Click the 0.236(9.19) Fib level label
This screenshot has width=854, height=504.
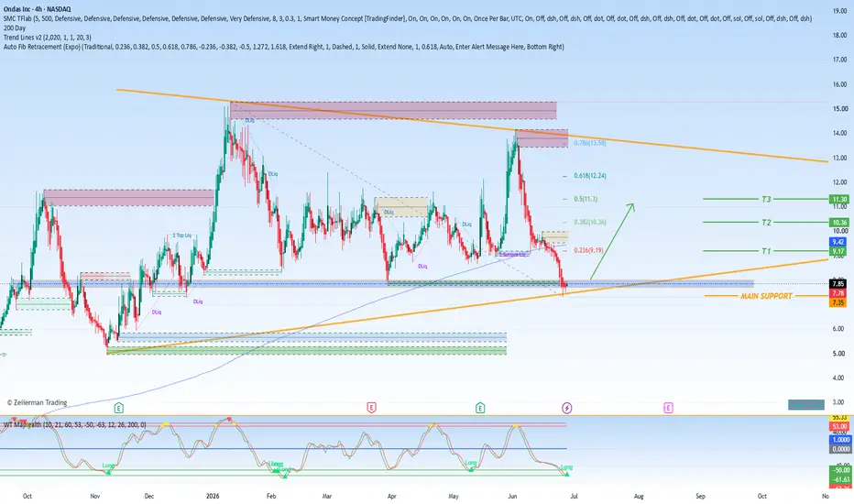(x=588, y=251)
